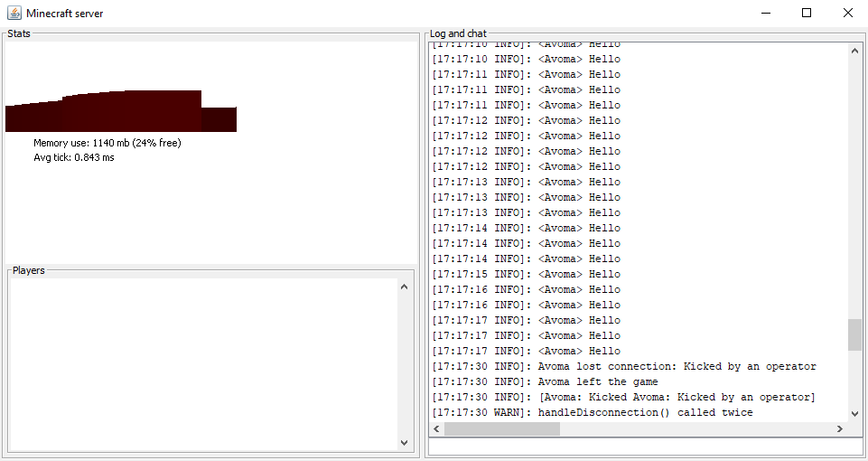This screenshot has height=461, width=868.
Task: Click the log panel scroll down arrow
Action: tap(854, 414)
